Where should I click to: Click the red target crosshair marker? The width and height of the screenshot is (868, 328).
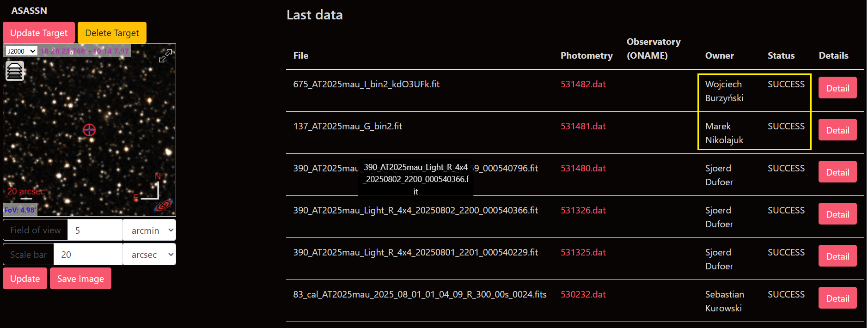click(89, 130)
